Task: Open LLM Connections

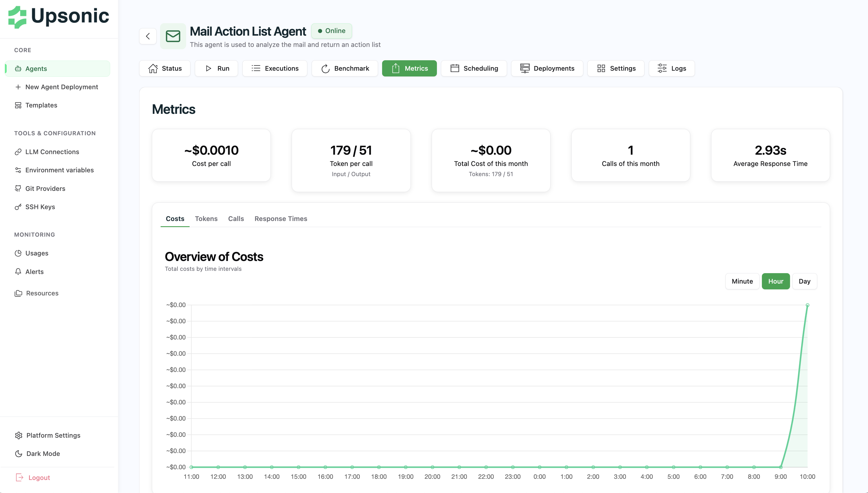Action: tap(52, 152)
